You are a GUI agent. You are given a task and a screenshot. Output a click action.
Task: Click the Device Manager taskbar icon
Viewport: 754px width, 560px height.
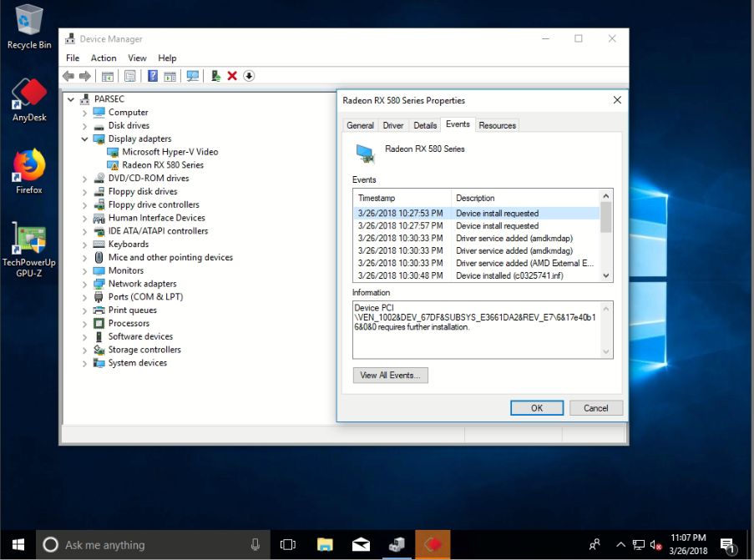397,545
